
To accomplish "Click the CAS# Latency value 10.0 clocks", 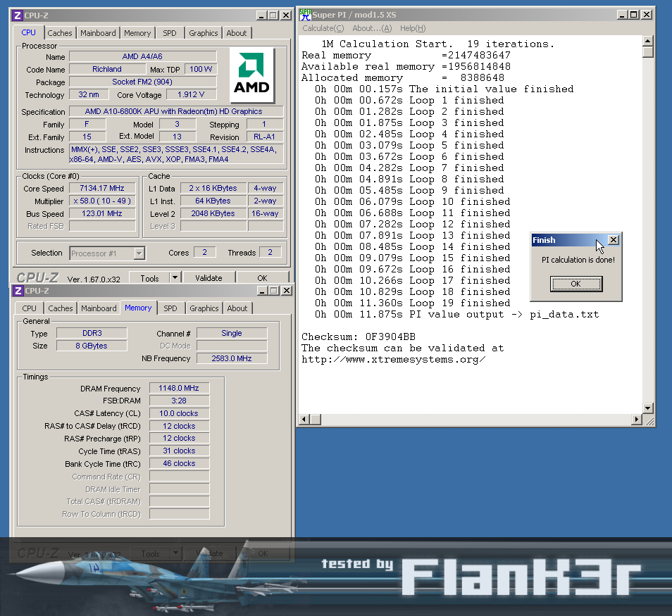I will click(179, 413).
